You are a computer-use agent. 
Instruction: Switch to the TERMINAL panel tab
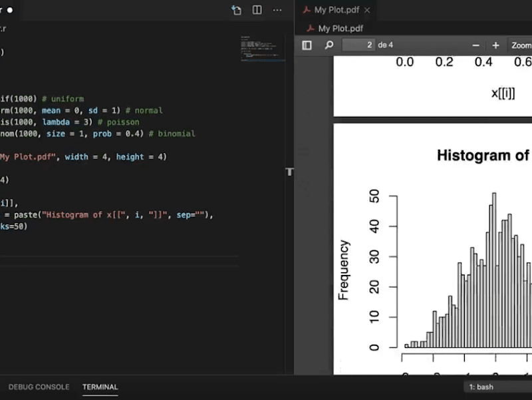point(100,387)
